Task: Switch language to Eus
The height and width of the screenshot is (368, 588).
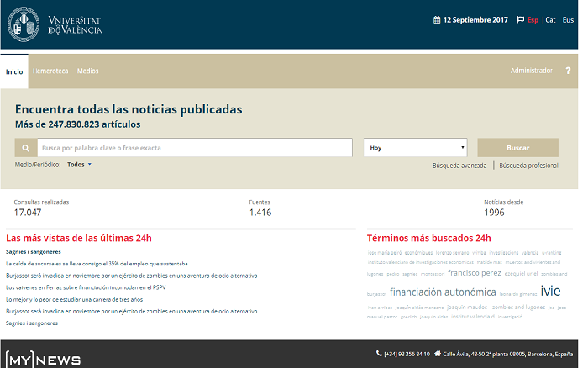Action: coord(568,19)
